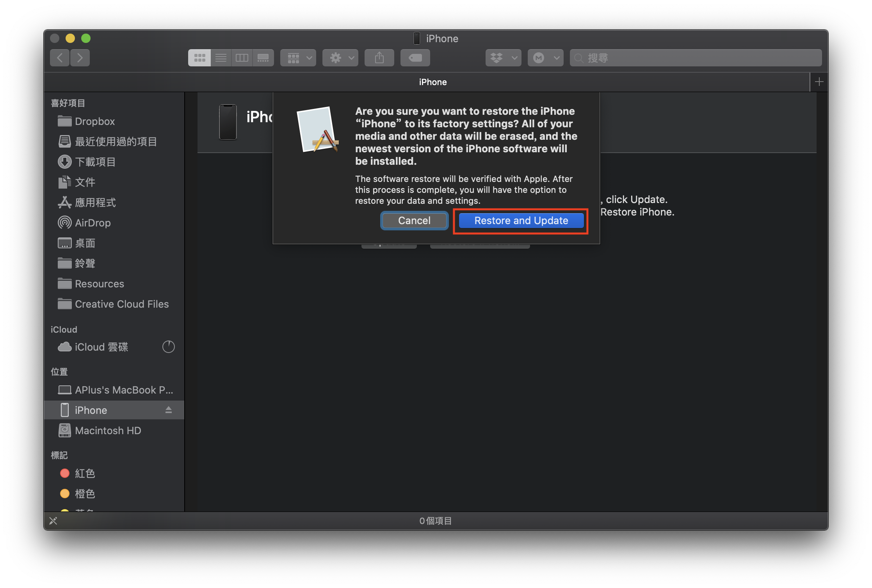Open Dropbox in sidebar

tap(114, 121)
